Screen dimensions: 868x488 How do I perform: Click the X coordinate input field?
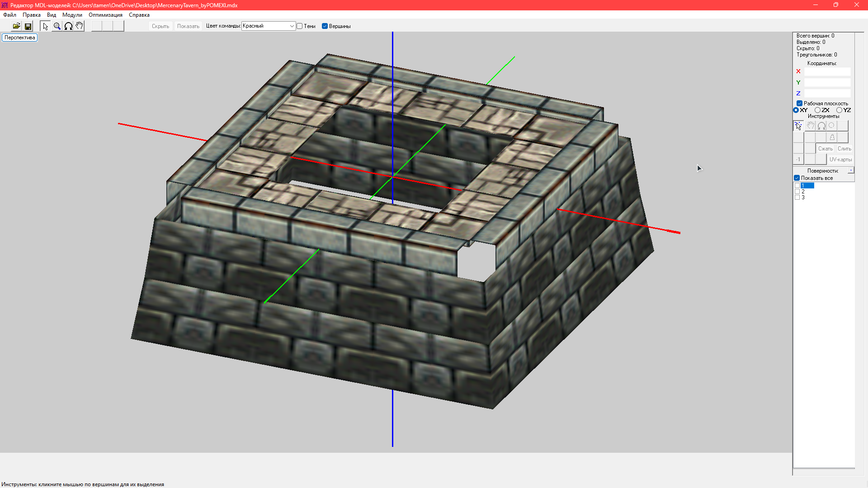827,71
